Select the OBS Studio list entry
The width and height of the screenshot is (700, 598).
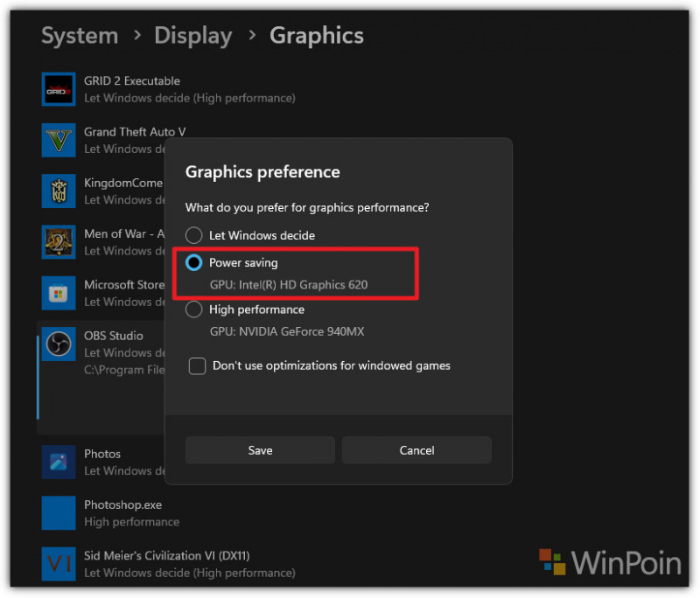[x=101, y=377]
